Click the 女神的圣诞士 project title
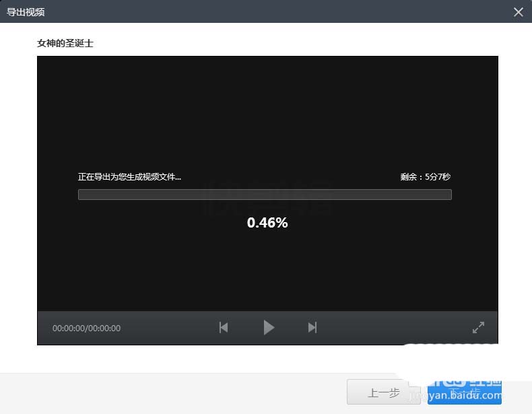532x414 pixels. click(x=65, y=43)
